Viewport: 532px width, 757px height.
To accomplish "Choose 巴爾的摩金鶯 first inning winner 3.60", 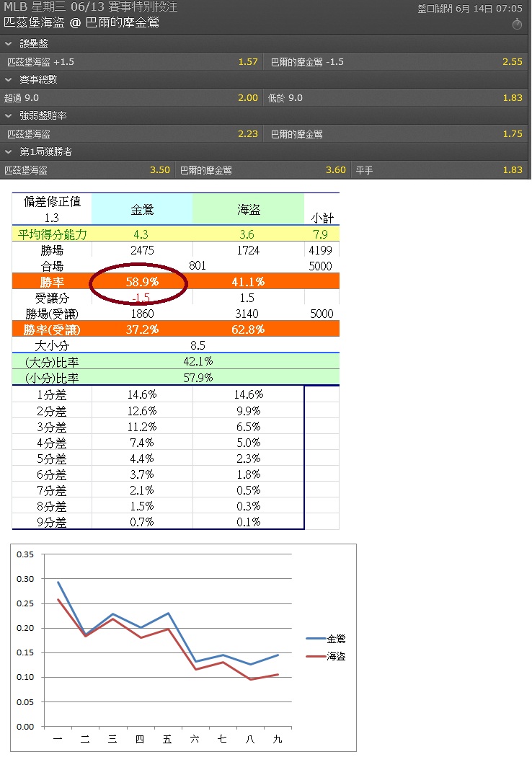I will [264, 170].
